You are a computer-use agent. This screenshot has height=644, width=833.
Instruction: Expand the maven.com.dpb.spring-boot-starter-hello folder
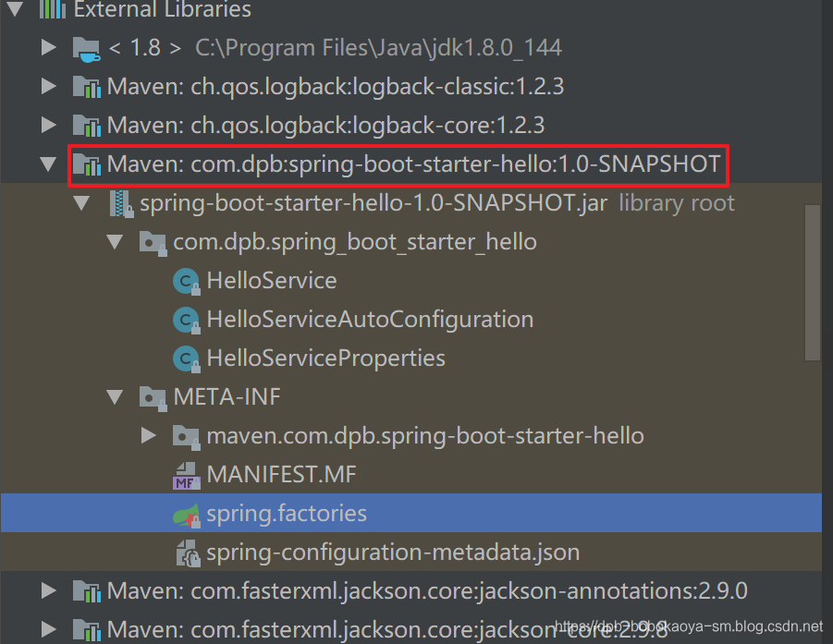[x=149, y=435]
